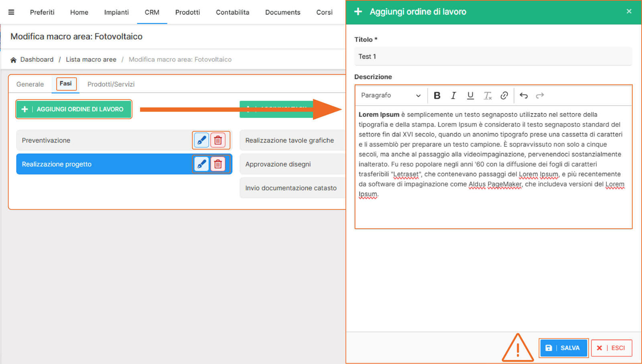Image resolution: width=642 pixels, height=364 pixels.
Task: Delete the Realizzazione progetto phase
Action: [218, 164]
